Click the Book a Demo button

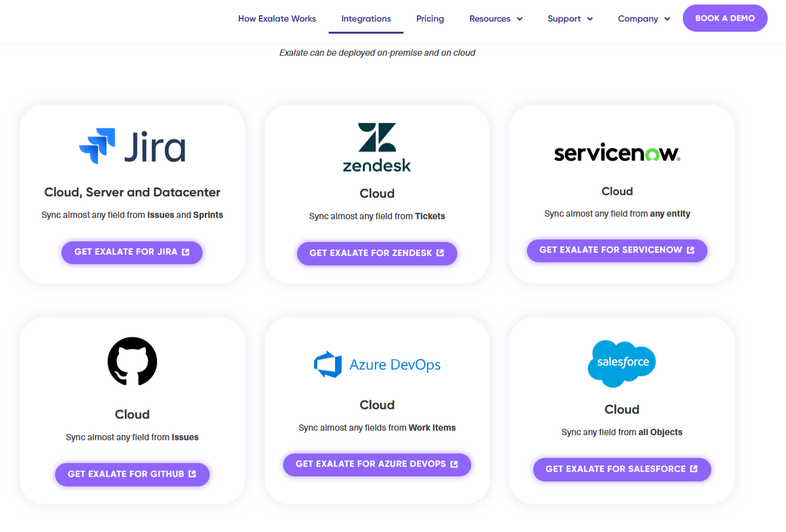(725, 18)
